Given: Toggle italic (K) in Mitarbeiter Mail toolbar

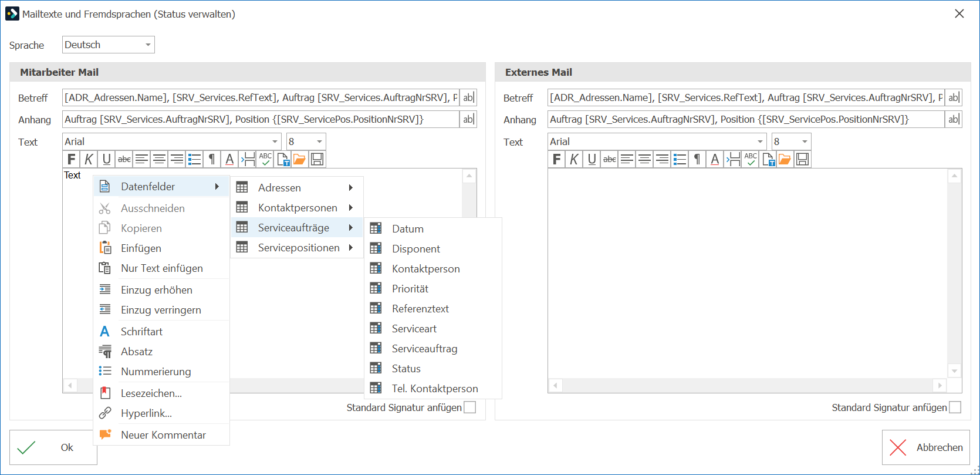Looking at the screenshot, I should (x=89, y=159).
